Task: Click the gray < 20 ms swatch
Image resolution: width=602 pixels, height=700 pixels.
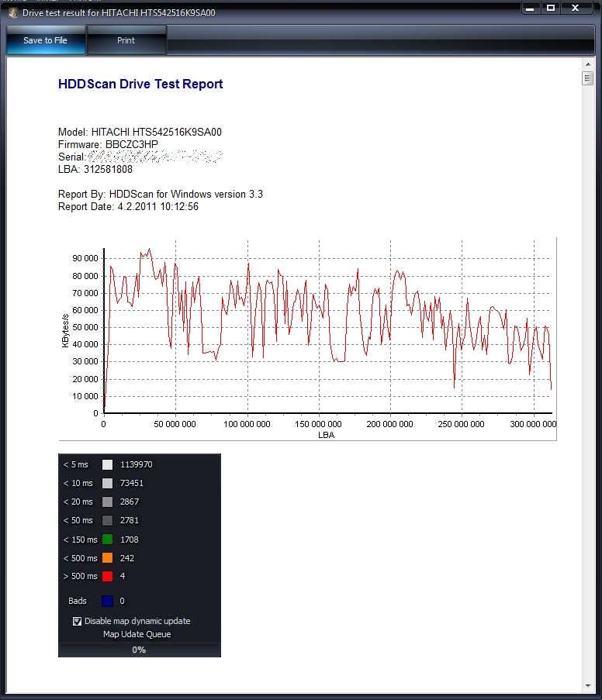Action: click(108, 502)
